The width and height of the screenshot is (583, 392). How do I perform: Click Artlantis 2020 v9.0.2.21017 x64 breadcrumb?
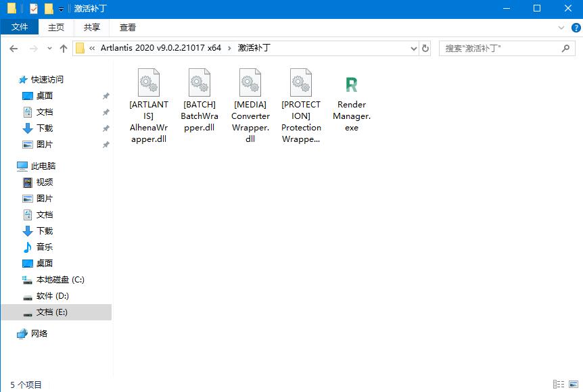click(x=160, y=48)
